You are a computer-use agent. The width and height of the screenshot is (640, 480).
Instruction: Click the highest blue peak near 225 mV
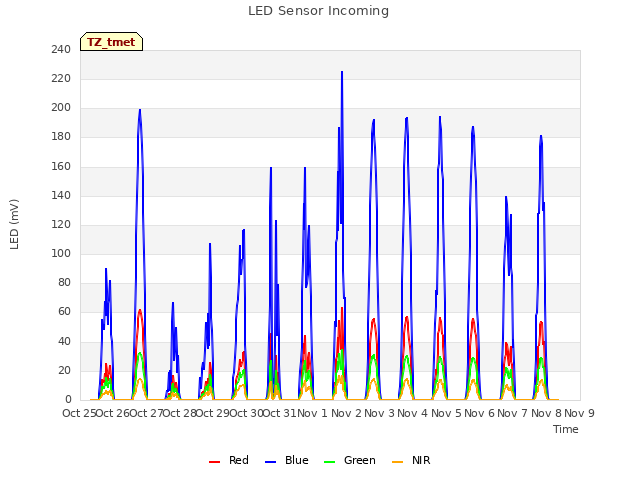(342, 72)
